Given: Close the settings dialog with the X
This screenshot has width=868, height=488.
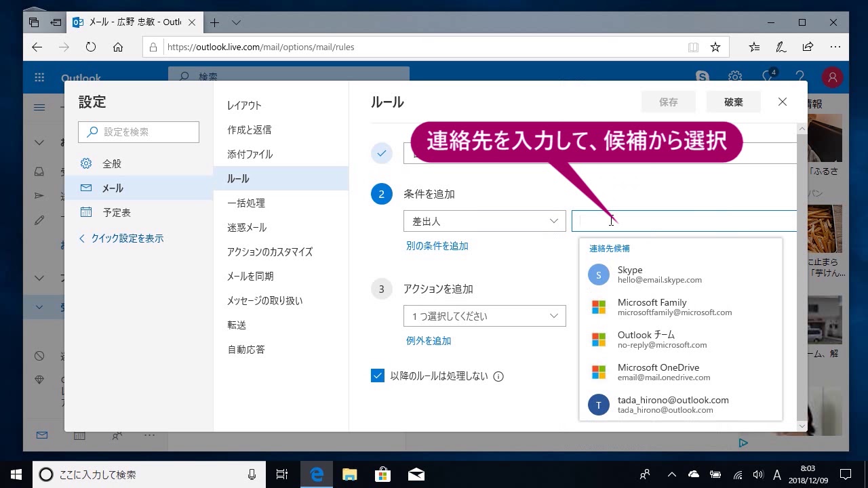Looking at the screenshot, I should click(783, 102).
